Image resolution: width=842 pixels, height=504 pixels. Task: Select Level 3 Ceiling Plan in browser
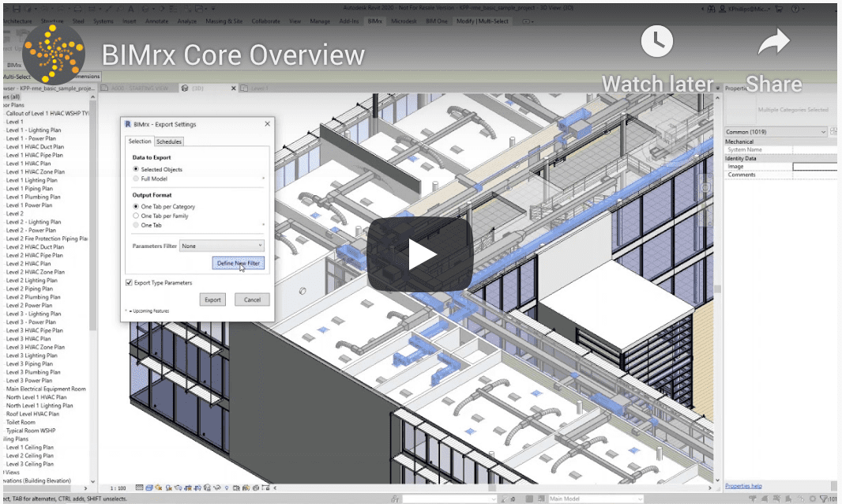(29, 464)
